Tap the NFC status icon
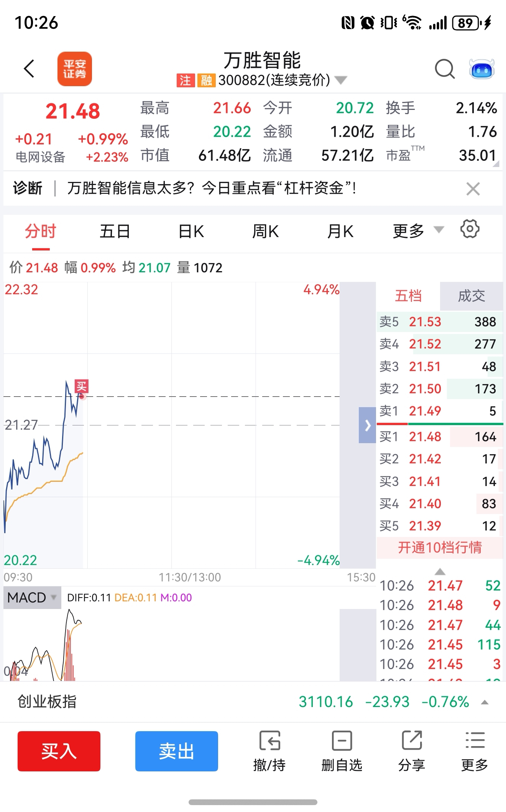Viewport: 506px width, 812px height. pyautogui.click(x=348, y=23)
